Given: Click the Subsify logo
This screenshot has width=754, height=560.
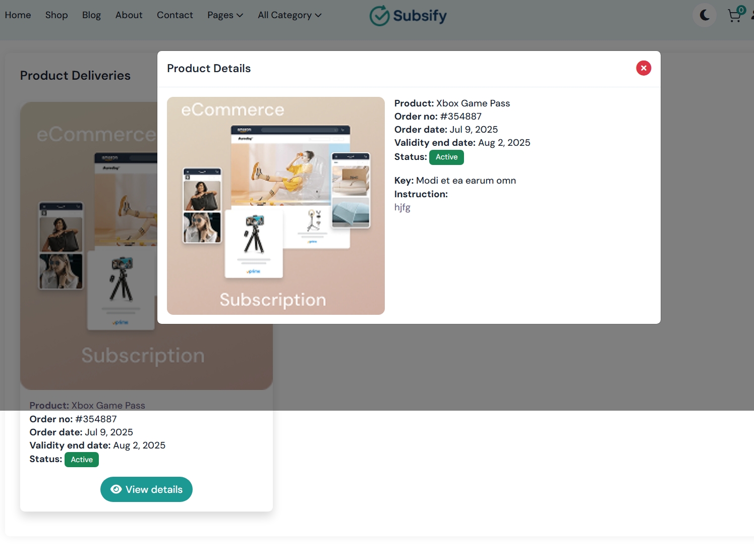Looking at the screenshot, I should [x=408, y=16].
